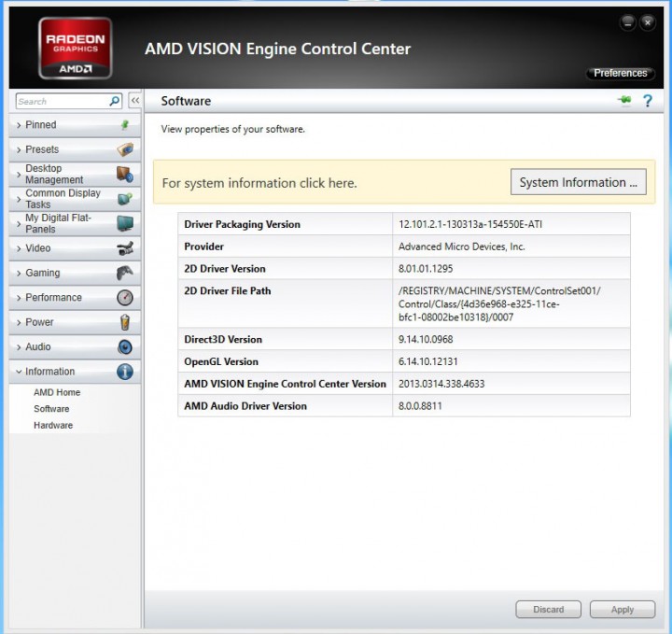Click the magnifier search icon
This screenshot has width=672, height=634.
pyautogui.click(x=115, y=101)
